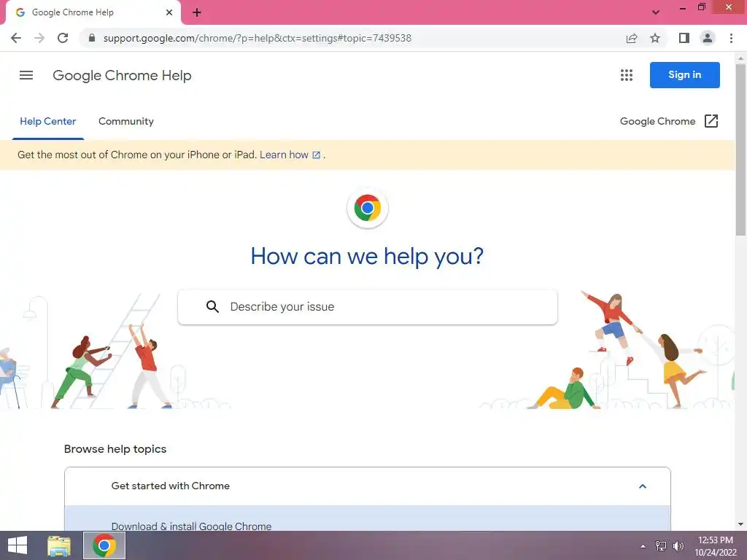This screenshot has width=747, height=560.
Task: Show hidden system tray icons
Action: [x=643, y=546]
